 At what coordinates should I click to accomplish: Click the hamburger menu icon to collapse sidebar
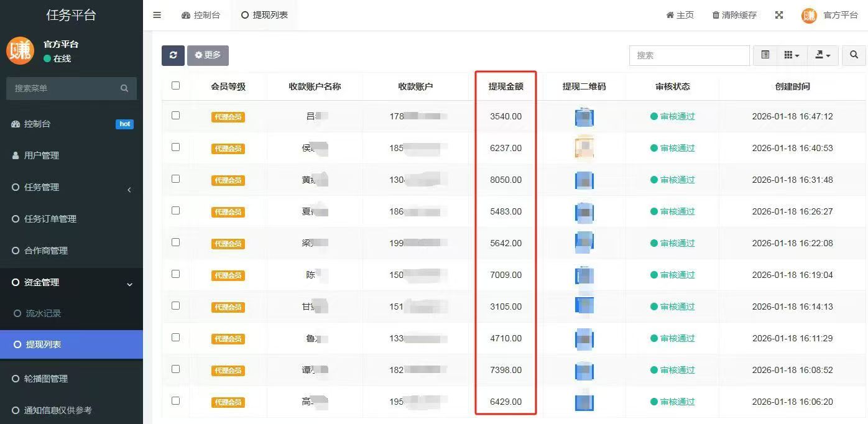(x=157, y=15)
